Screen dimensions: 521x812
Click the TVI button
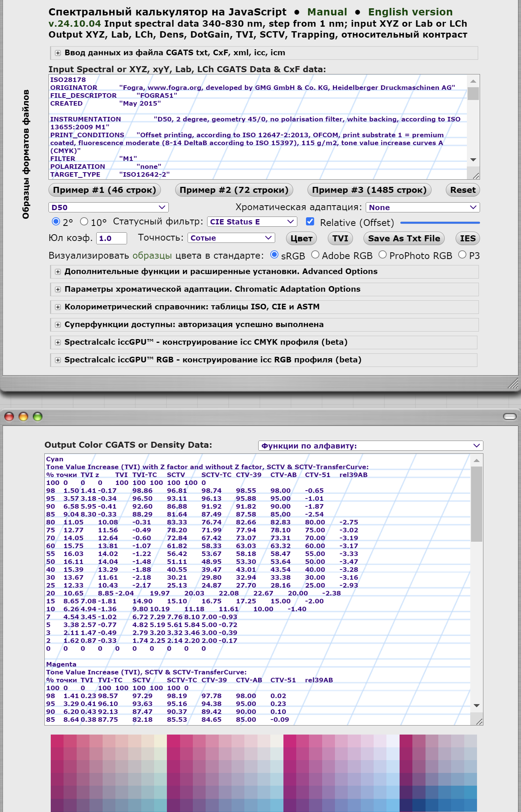[x=340, y=238]
